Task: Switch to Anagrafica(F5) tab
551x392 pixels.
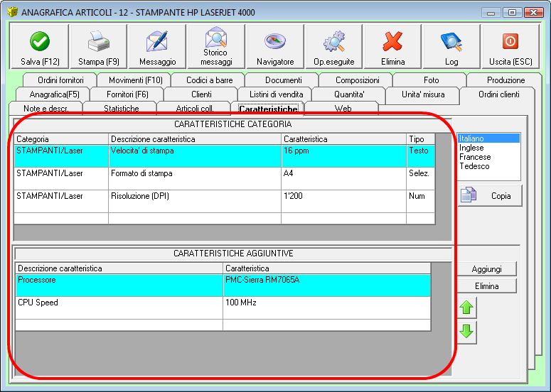Action: tap(54, 94)
